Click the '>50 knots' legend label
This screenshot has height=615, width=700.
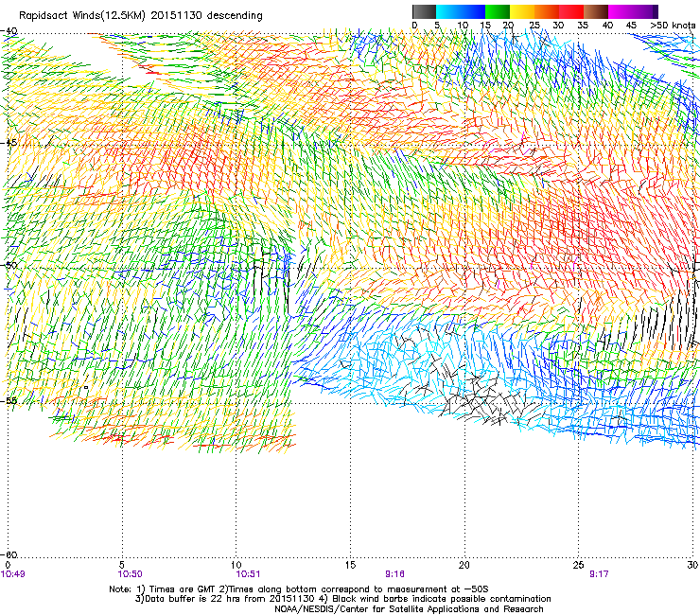point(673,26)
